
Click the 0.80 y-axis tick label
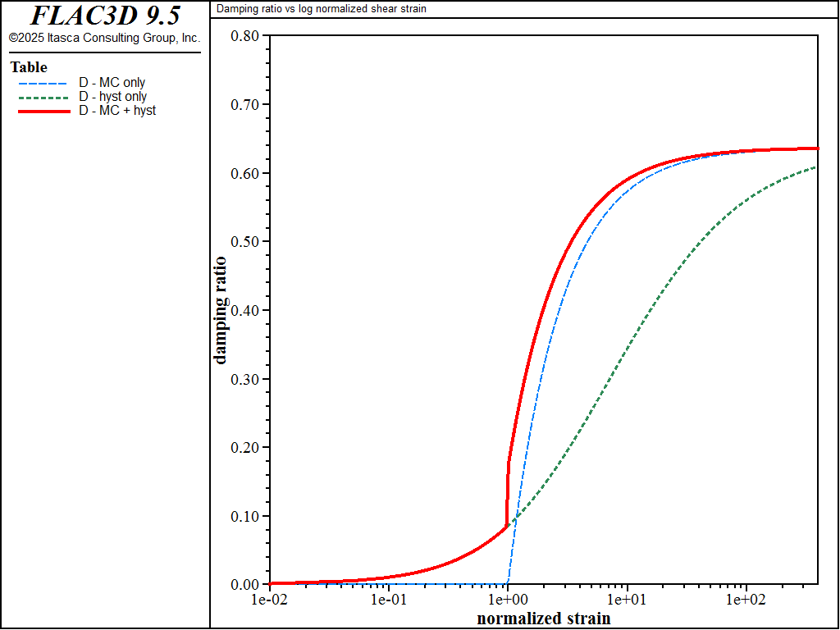[x=244, y=36]
